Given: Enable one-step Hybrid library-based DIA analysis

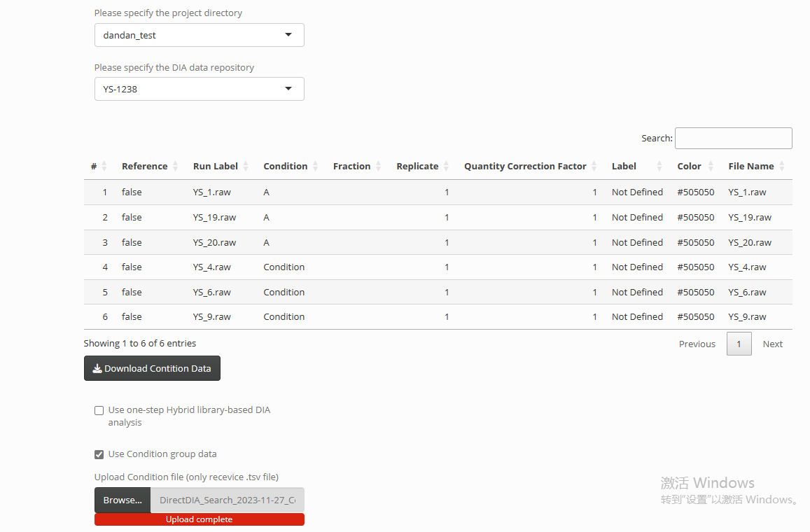Looking at the screenshot, I should (99, 411).
